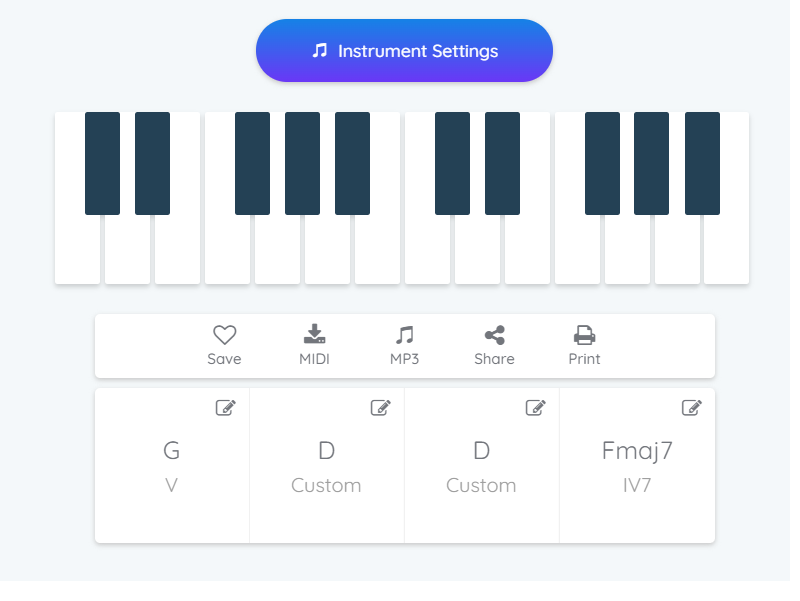The image size is (800, 601).
Task: Download the progression as MIDI
Action: (314, 345)
